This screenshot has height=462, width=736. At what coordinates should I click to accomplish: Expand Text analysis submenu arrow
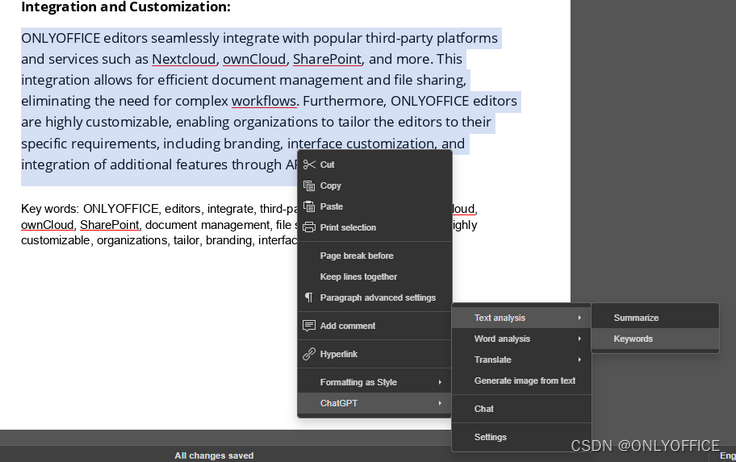click(580, 318)
